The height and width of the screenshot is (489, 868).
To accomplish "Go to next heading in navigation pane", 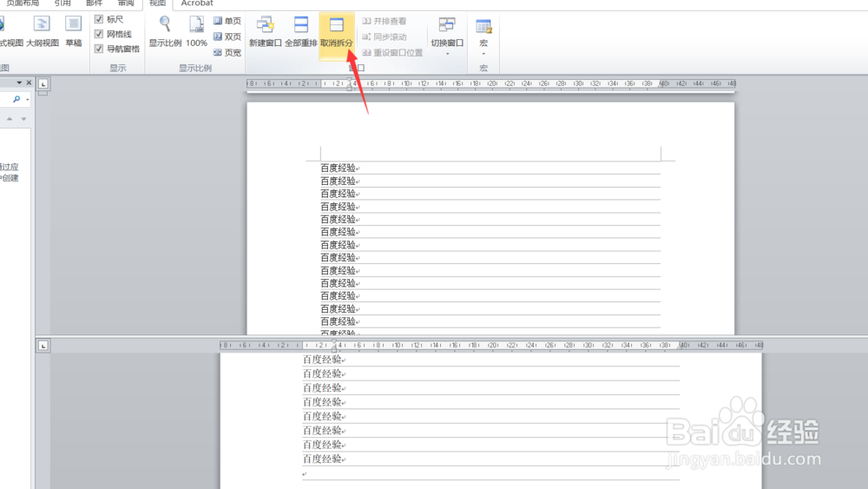I will [x=23, y=118].
